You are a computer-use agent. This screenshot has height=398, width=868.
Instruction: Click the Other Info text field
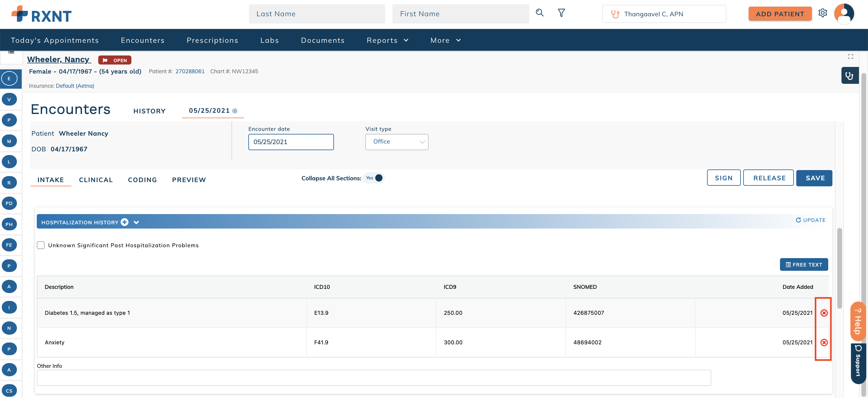[x=374, y=378]
